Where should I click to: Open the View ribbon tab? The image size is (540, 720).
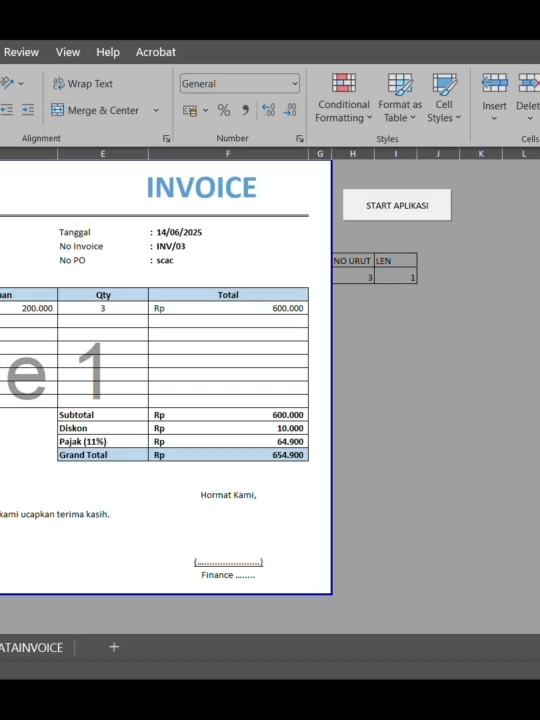[x=68, y=52]
